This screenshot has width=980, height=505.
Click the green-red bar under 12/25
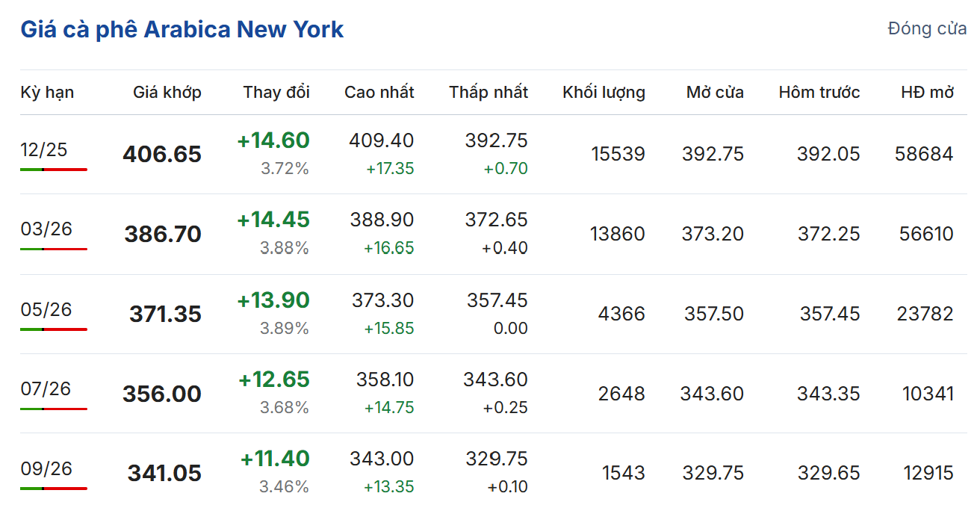(x=54, y=170)
